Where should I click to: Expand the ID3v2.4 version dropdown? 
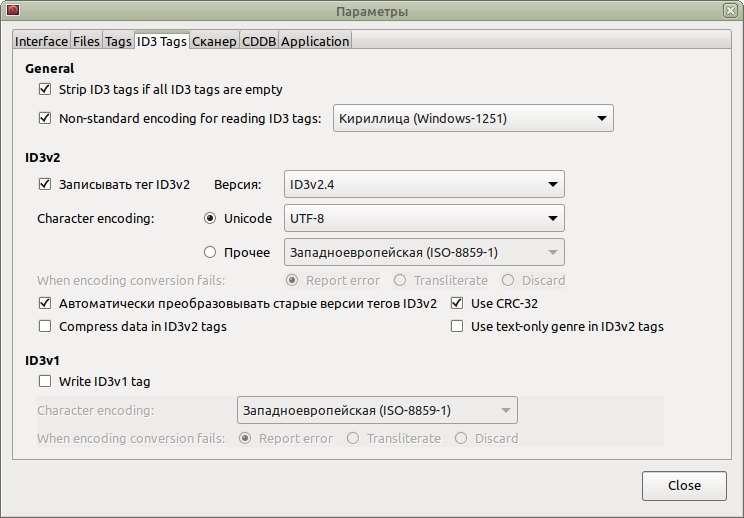pos(424,184)
